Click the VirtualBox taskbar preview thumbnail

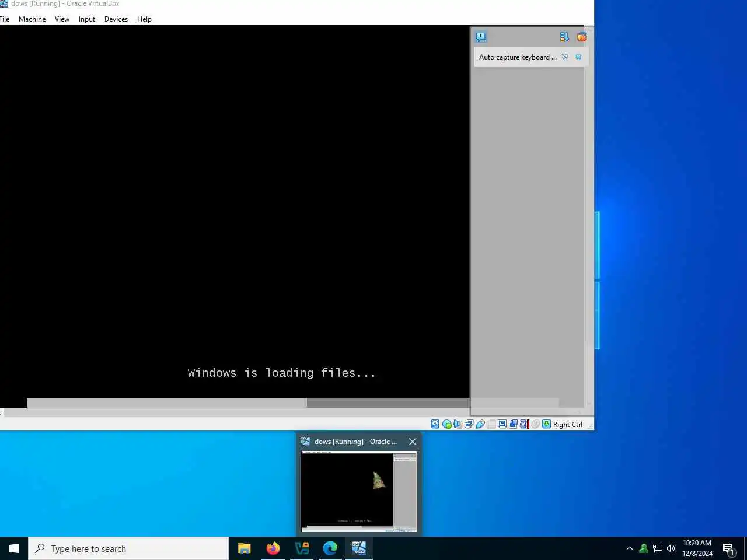click(359, 492)
